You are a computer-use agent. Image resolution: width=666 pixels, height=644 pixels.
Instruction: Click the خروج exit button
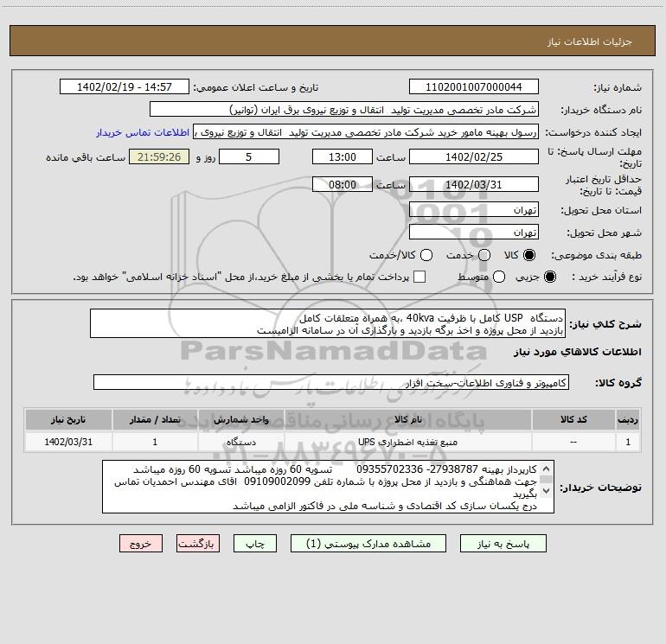(x=141, y=544)
